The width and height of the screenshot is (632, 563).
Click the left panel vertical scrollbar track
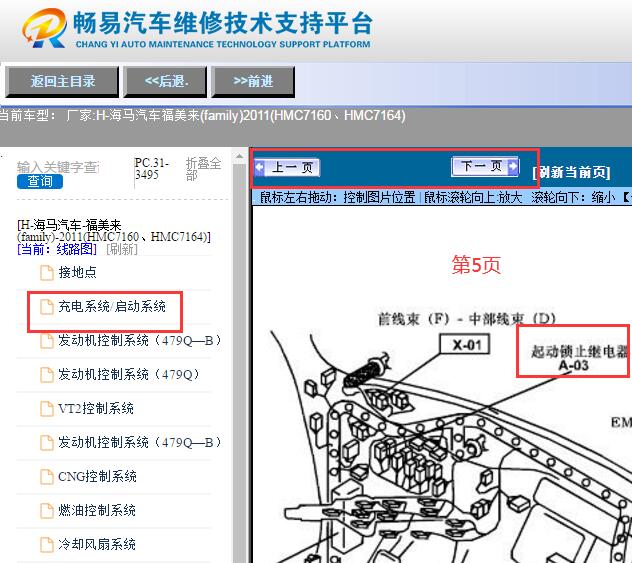click(240, 363)
